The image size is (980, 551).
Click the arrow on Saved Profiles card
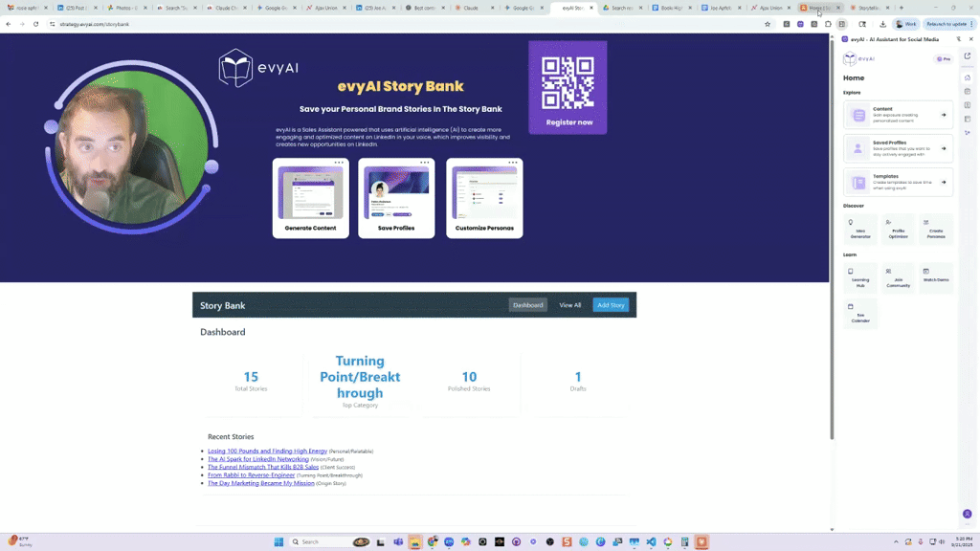pyautogui.click(x=944, y=148)
